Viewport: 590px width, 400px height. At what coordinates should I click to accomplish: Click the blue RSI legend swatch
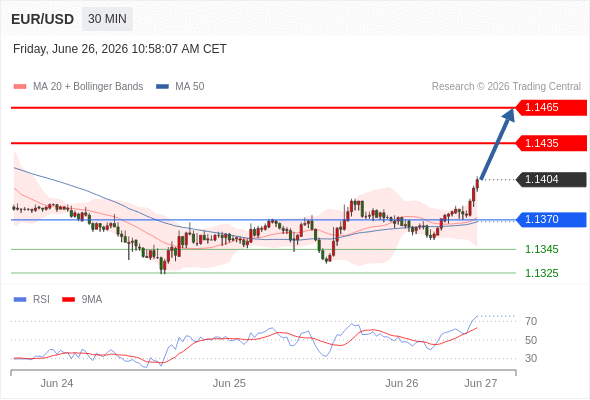coord(20,300)
